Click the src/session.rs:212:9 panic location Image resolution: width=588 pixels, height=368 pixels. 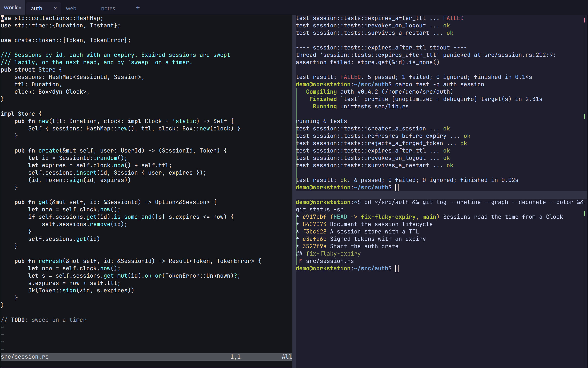pyautogui.click(x=520, y=55)
